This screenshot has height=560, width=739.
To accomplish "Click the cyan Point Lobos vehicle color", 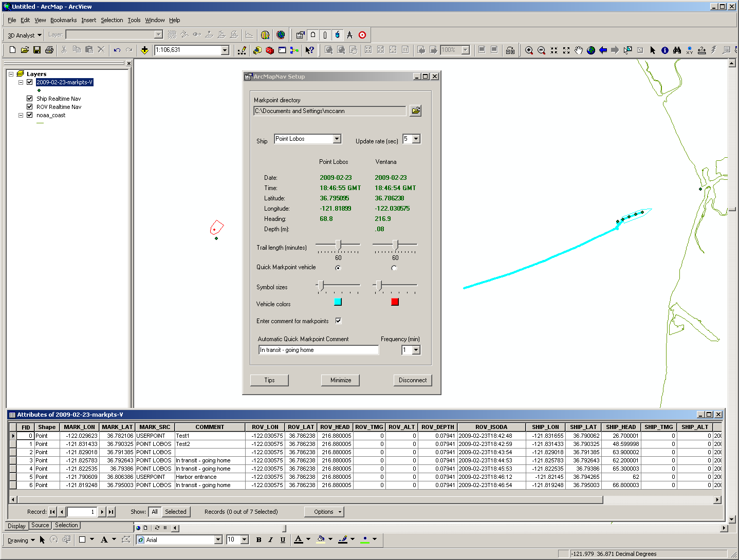I will (x=338, y=302).
